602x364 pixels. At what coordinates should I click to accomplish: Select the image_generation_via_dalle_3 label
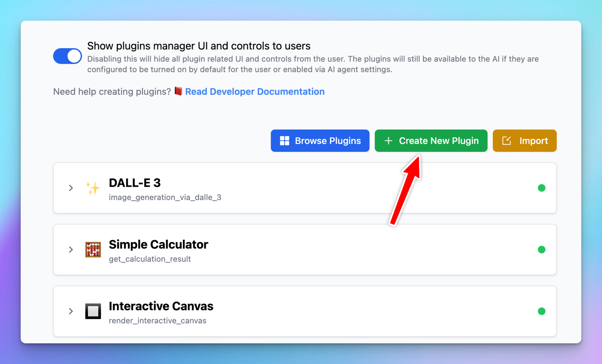point(165,197)
